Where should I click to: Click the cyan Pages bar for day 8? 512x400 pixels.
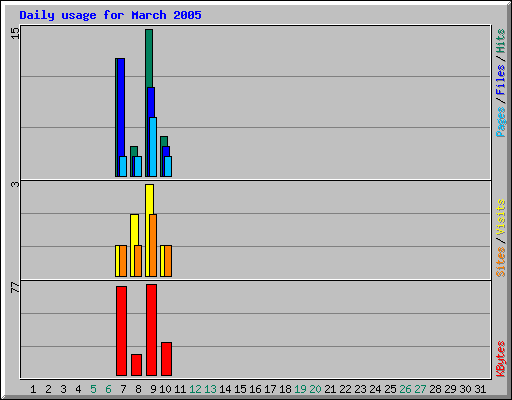[x=138, y=166]
